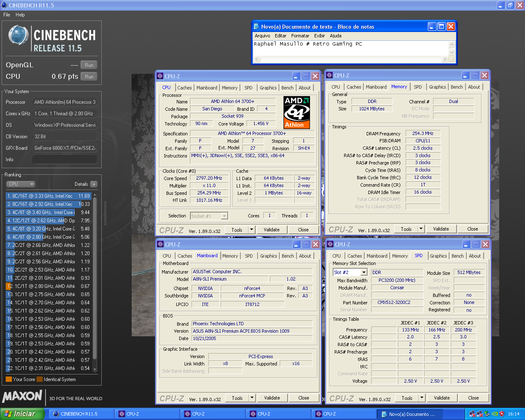Viewport: 525px width, 420px height.
Task: Open the Tools arrow in the CPU-Z processor window
Action: point(251,230)
